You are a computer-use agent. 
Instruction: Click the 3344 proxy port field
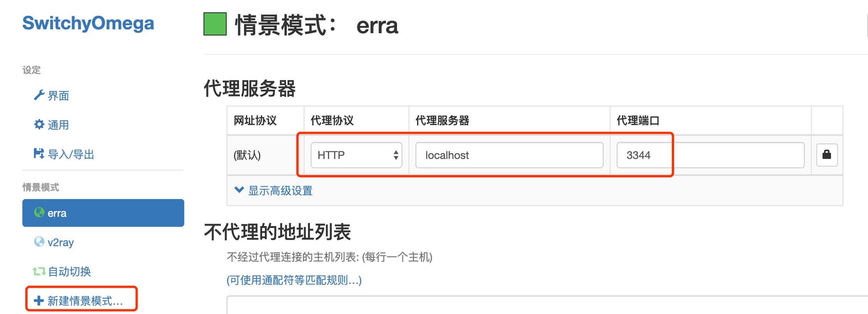710,155
